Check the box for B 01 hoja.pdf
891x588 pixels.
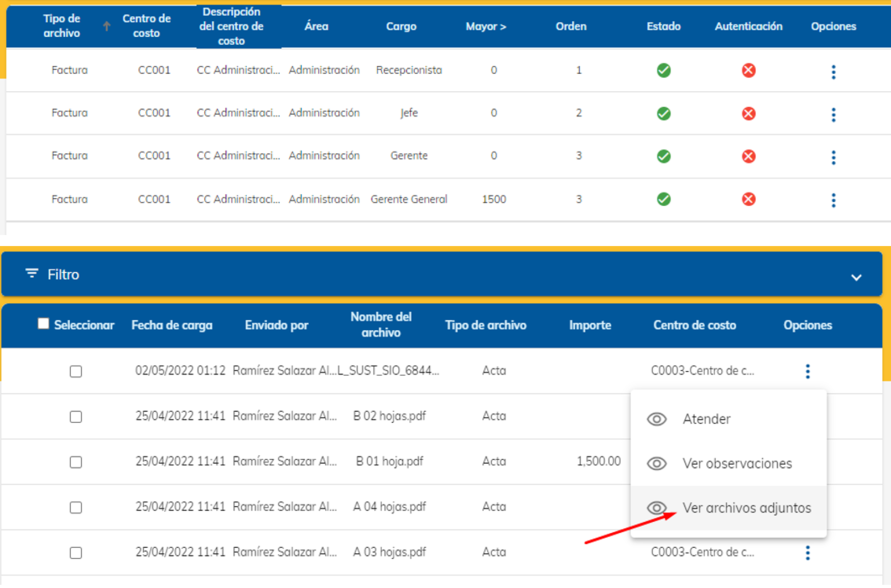(x=76, y=462)
